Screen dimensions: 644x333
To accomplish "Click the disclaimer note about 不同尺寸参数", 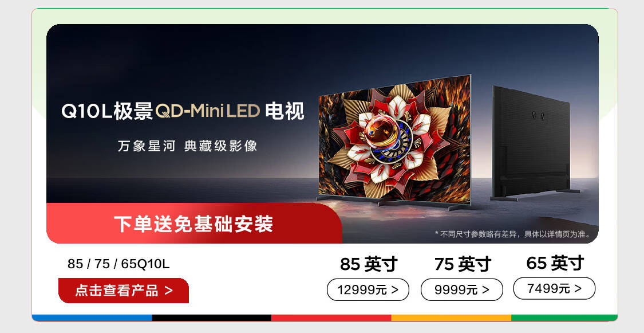I will click(x=513, y=234).
